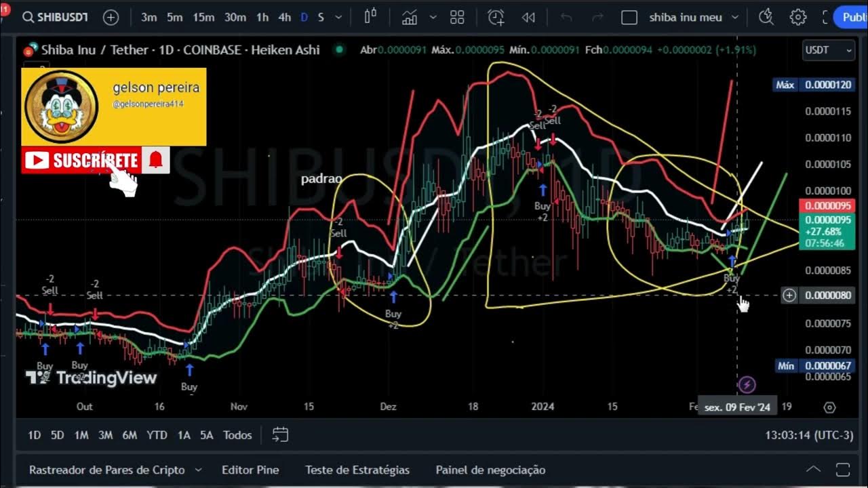Maximize the bottom panel icon
Image resolution: width=868 pixels, height=488 pixels.
(x=843, y=470)
